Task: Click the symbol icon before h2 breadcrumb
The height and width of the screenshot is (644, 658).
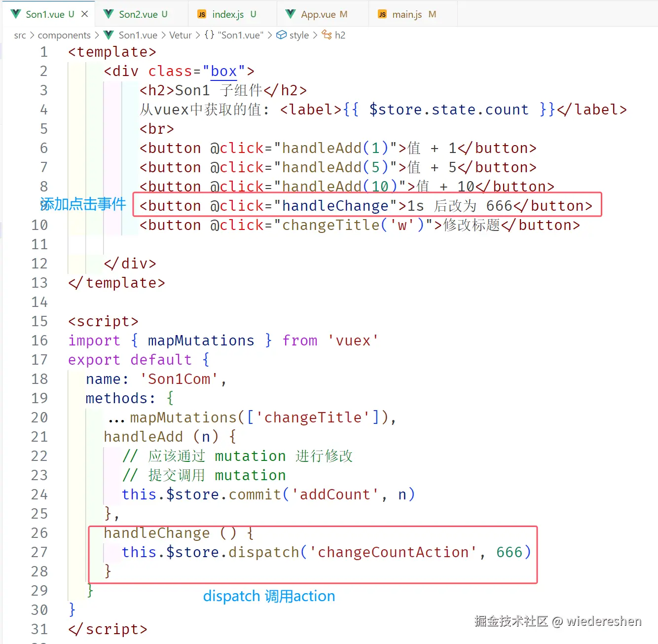Action: click(x=327, y=35)
